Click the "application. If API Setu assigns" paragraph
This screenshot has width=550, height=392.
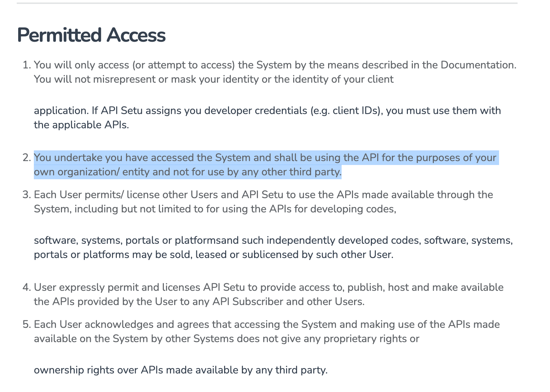coord(267,110)
